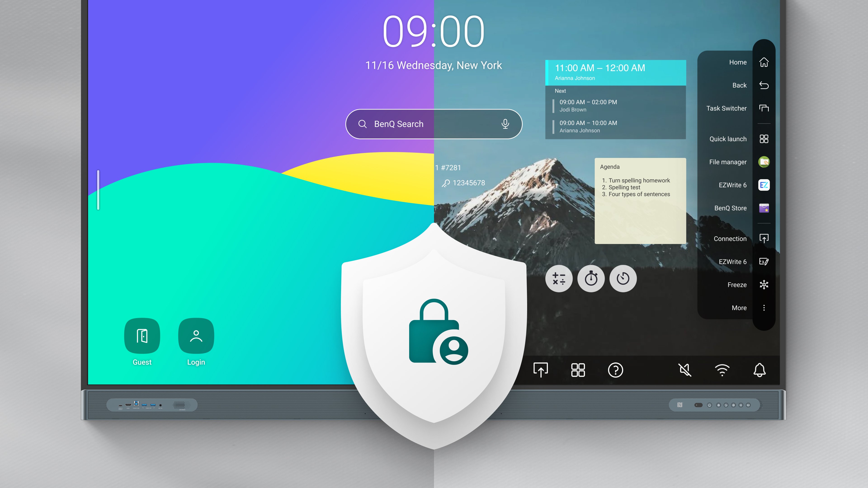Toggle mute audio status
Image resolution: width=868 pixels, height=488 pixels.
tap(685, 369)
